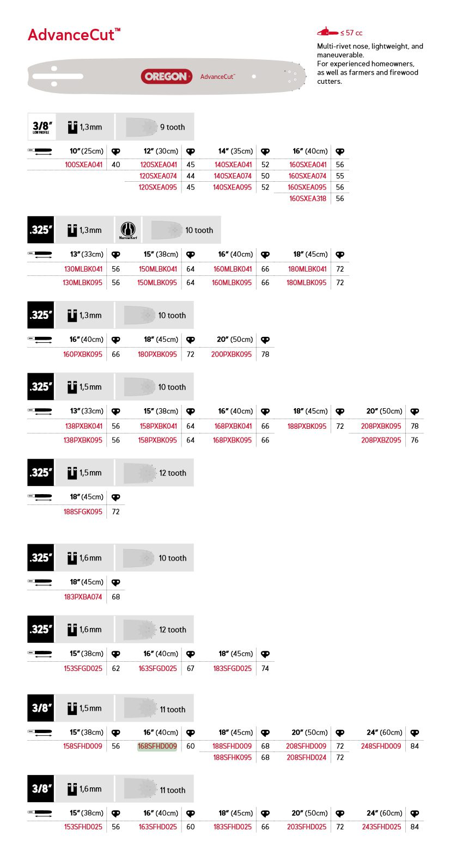Click the drive link icon beside 24" (60cm) 248SFHD009
The height and width of the screenshot is (868, 463).
(x=415, y=732)
